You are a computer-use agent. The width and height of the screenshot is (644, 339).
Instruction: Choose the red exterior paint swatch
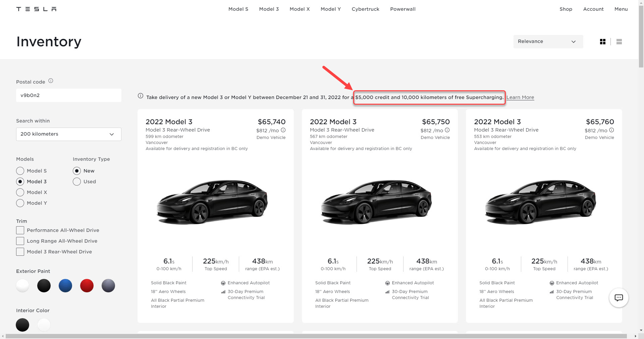[x=87, y=286]
